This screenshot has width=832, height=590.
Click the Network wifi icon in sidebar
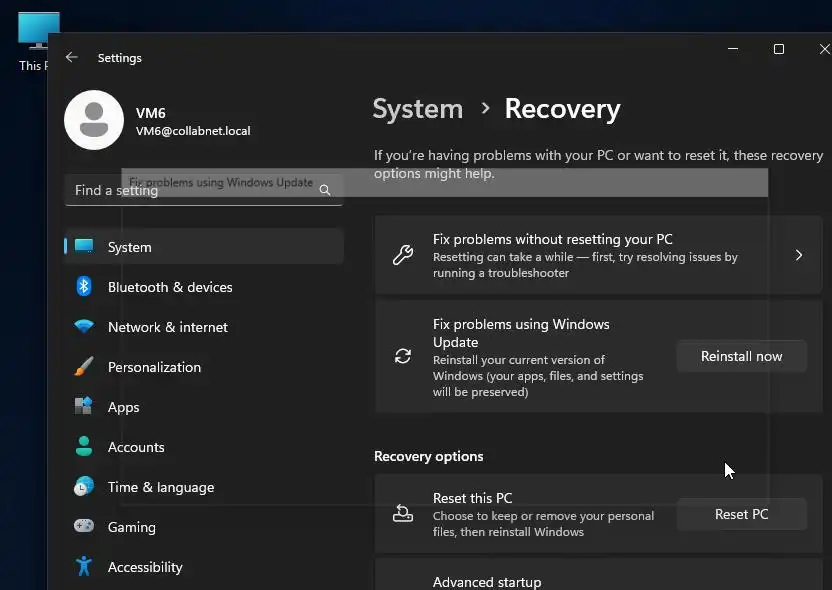pyautogui.click(x=84, y=326)
